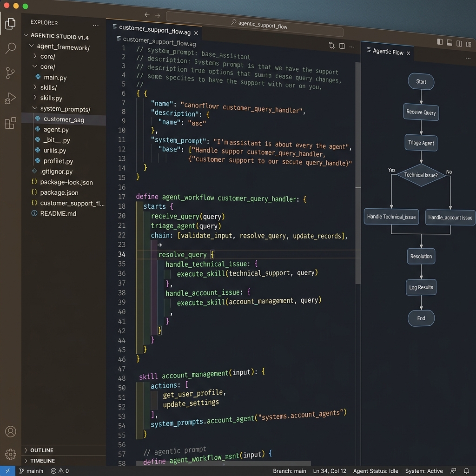Open the Extensions view
Screen dimensions: 476x476
tap(10, 123)
